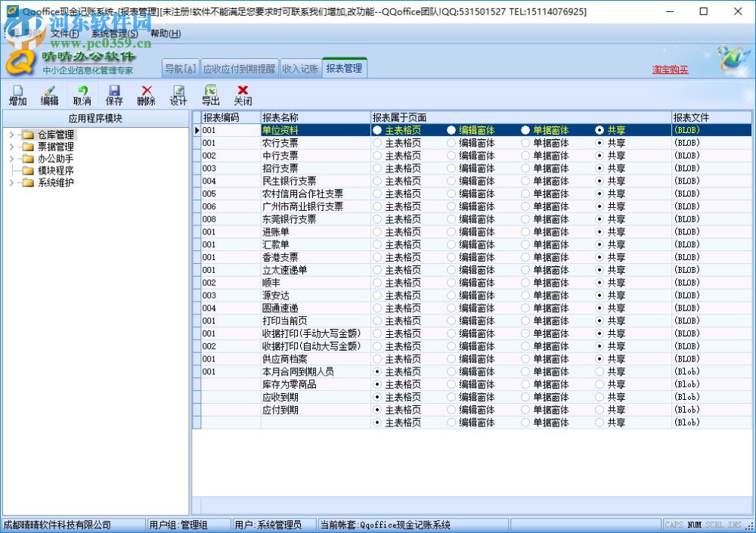Viewport: 756px width, 533px height.
Task: Click the 关闭 icon in the toolbar
Action: 242,95
